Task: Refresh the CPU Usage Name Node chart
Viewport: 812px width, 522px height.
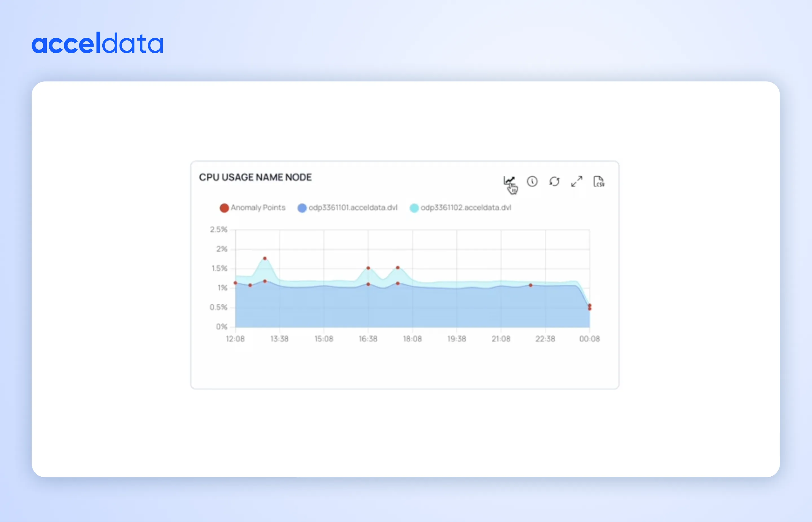Action: pos(554,182)
